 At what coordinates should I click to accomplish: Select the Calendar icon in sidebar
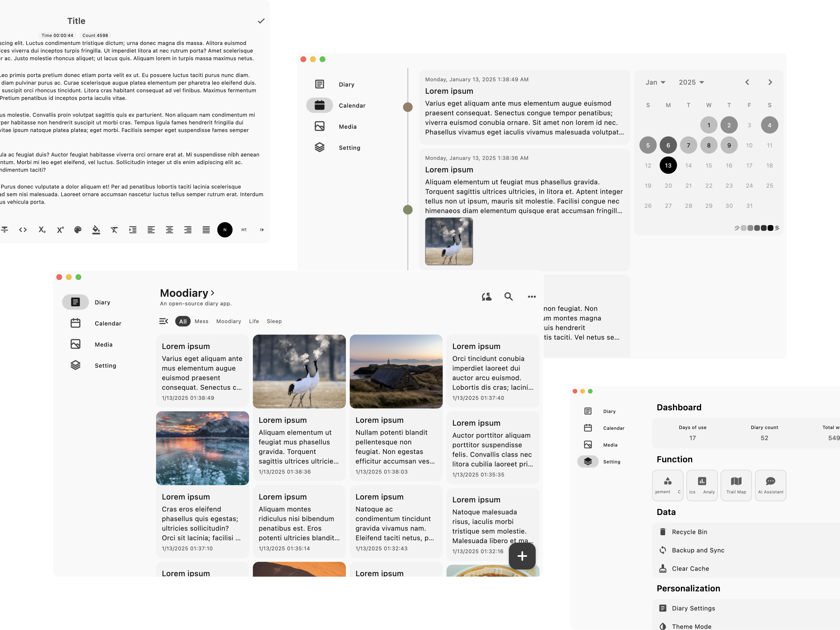75,323
